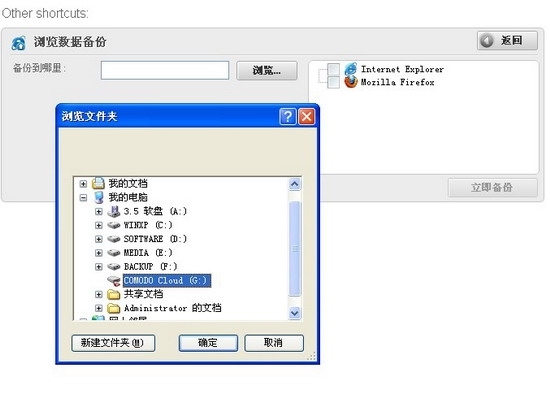The height and width of the screenshot is (399, 550).
Task: Click the tree scrollbar up arrow
Action: coord(295,184)
